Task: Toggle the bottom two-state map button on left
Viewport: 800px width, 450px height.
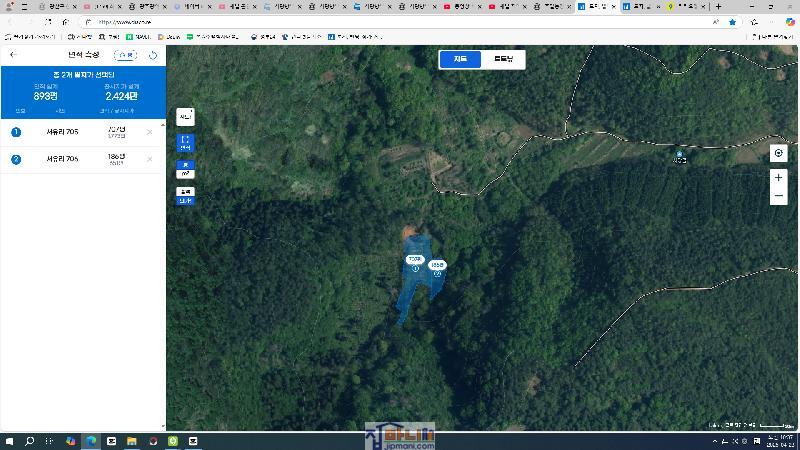Action: click(185, 195)
